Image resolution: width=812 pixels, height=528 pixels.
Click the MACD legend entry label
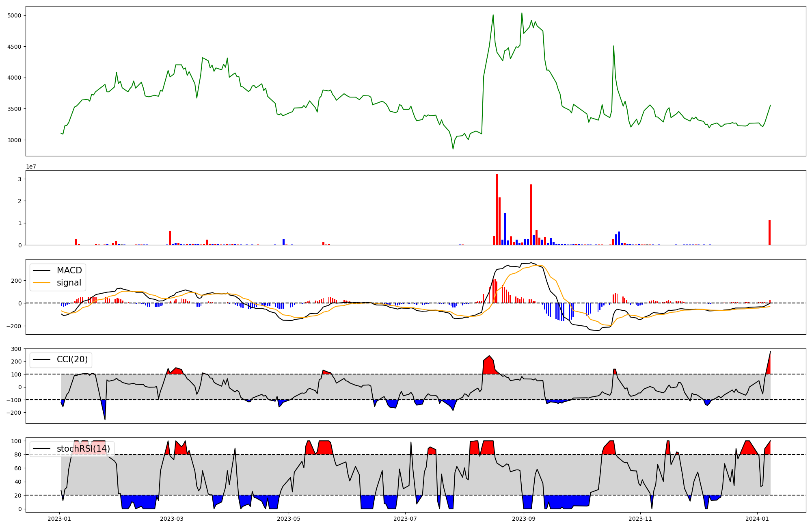[69, 270]
